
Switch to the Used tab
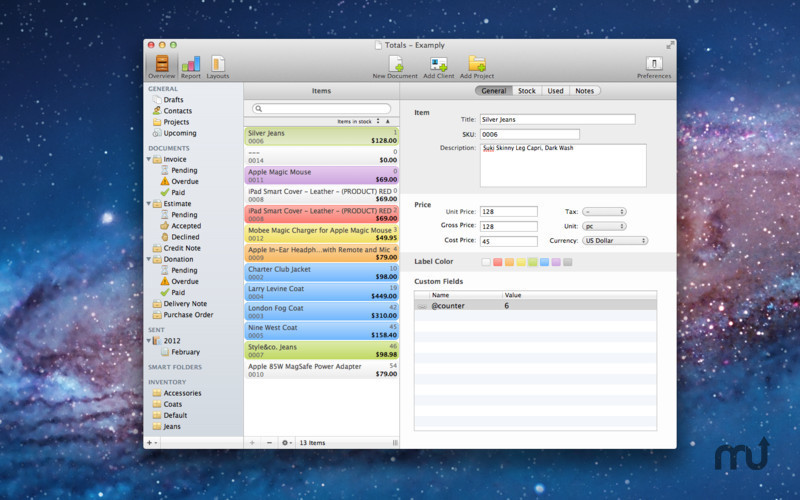tap(556, 91)
